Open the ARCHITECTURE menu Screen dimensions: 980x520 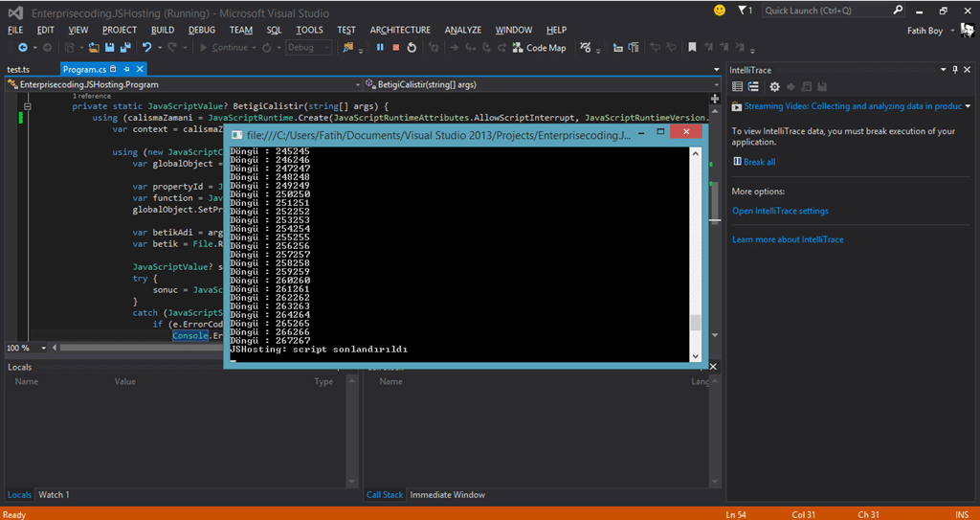tap(400, 30)
